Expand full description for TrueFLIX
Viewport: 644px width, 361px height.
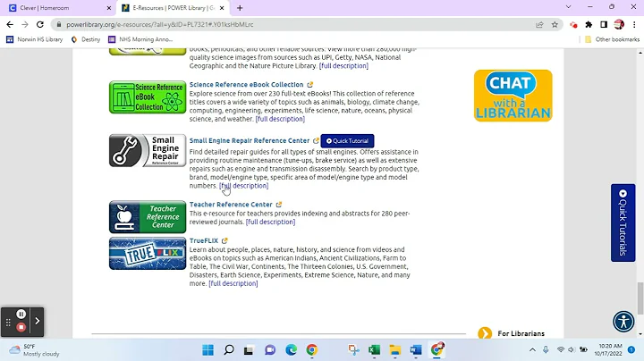tap(233, 283)
